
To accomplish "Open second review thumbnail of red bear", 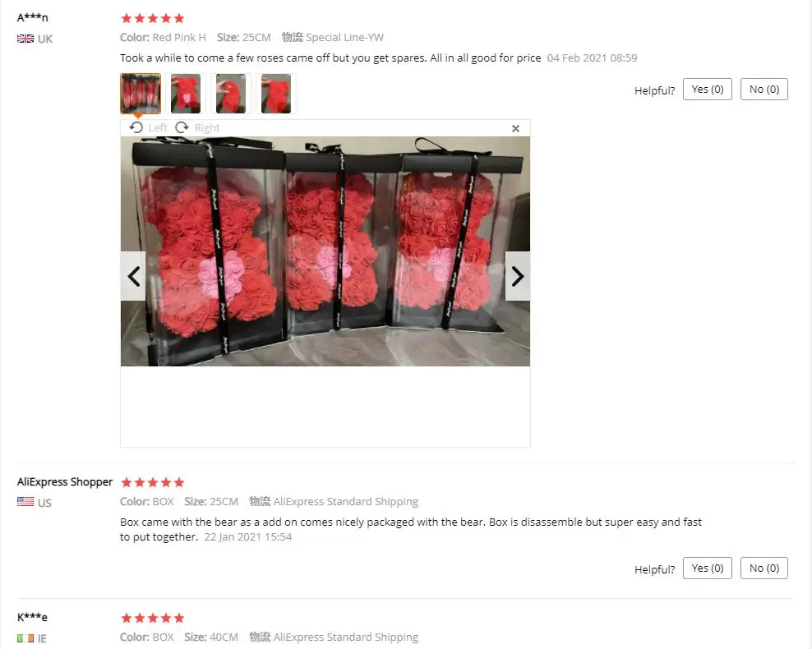I will [186, 94].
